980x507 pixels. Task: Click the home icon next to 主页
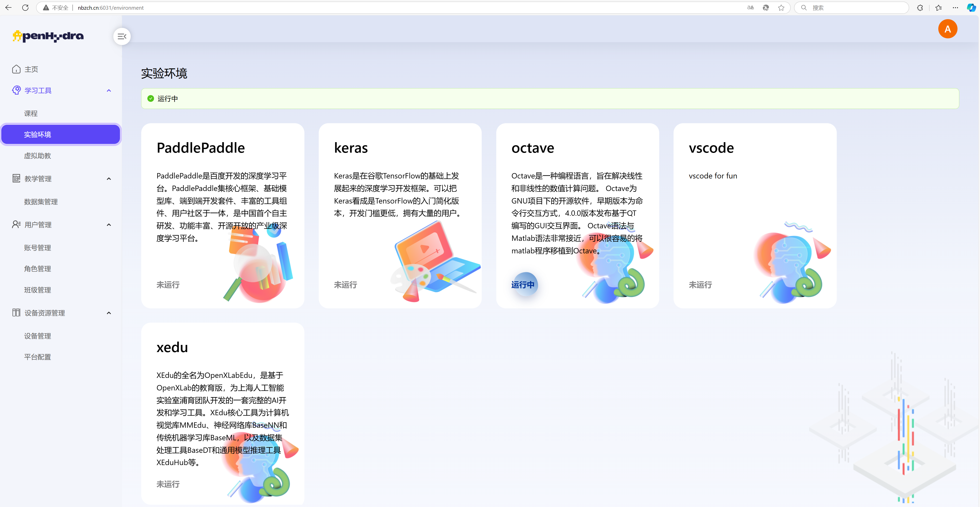16,69
